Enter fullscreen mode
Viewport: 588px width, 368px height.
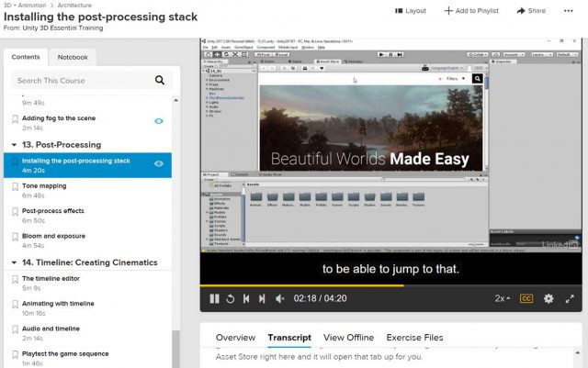click(x=570, y=298)
